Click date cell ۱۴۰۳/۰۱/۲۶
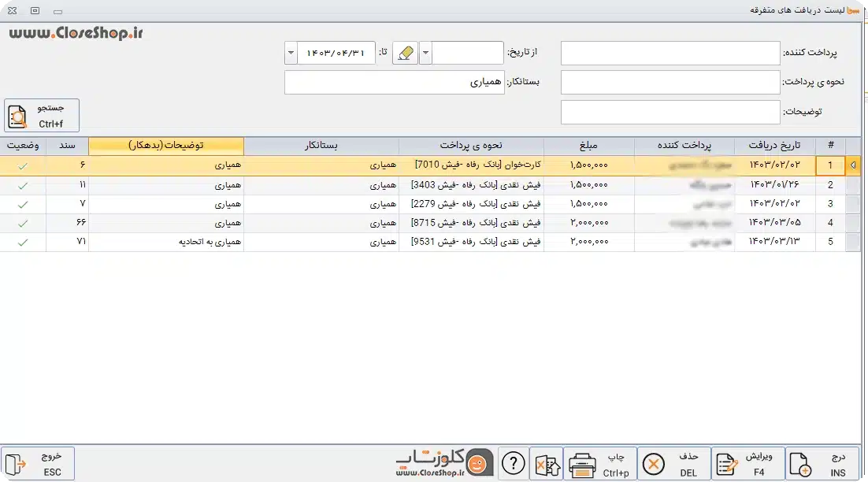The width and height of the screenshot is (868, 482). click(x=774, y=185)
